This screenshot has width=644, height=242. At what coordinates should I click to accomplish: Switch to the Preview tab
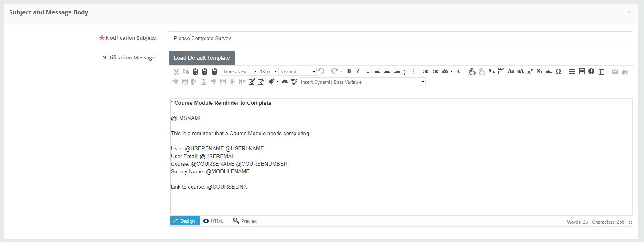[245, 221]
